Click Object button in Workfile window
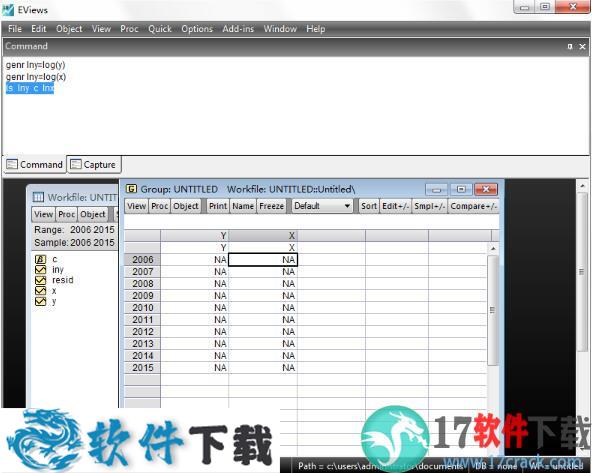The width and height of the screenshot is (592, 473). [93, 214]
